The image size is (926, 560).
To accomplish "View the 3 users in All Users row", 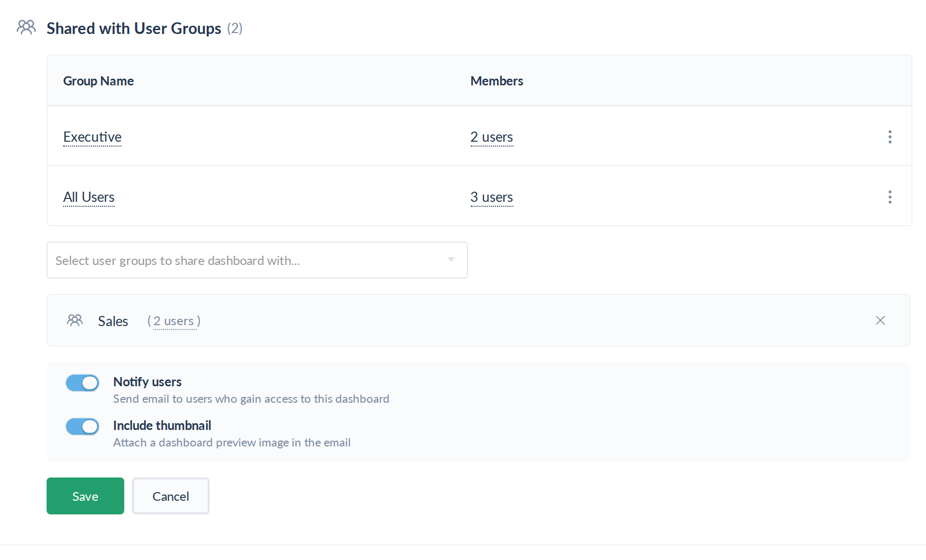I will click(492, 198).
